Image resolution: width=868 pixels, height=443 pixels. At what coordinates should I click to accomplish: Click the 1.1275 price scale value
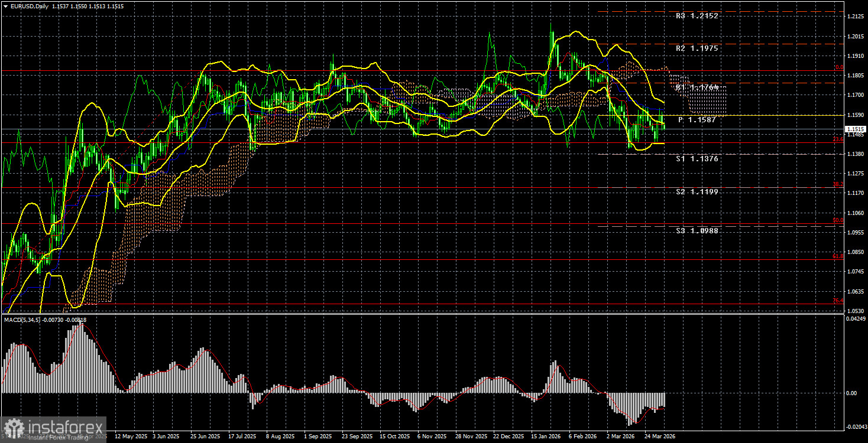tap(856, 174)
